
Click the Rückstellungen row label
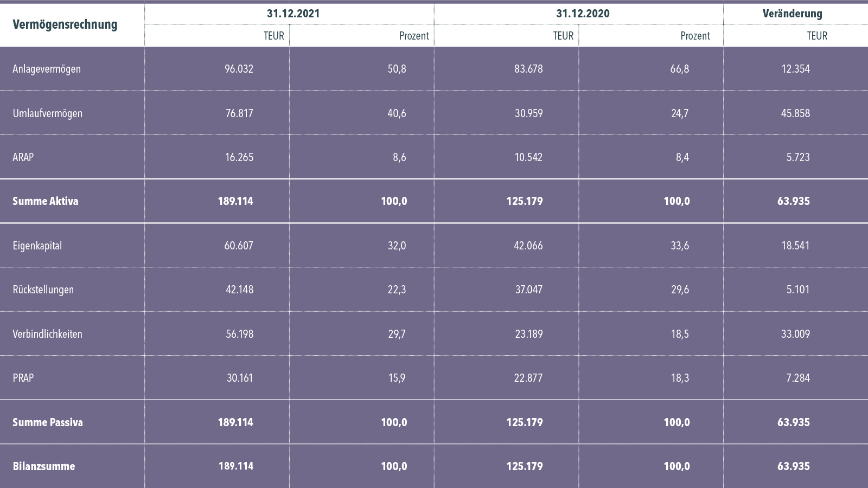click(43, 290)
